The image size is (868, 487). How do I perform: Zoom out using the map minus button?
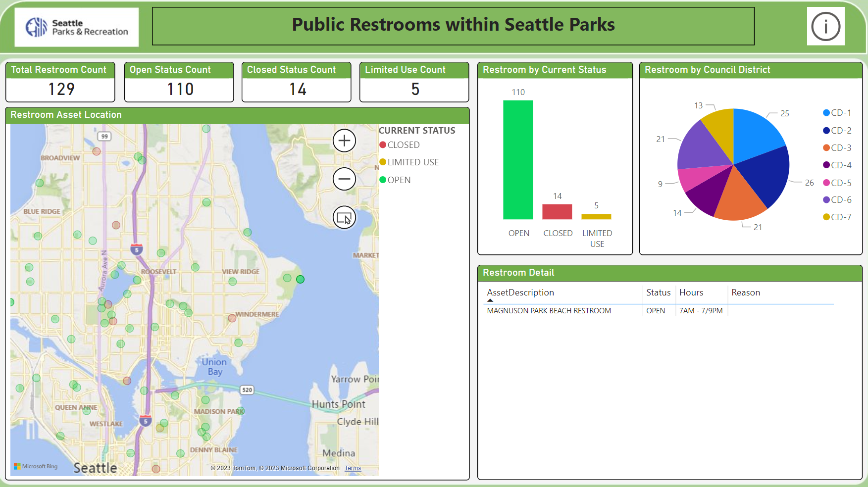[x=344, y=179]
